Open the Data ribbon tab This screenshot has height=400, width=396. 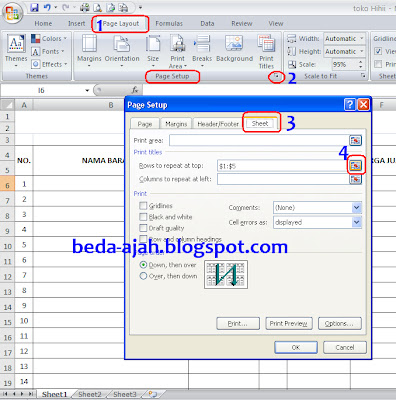tap(207, 24)
